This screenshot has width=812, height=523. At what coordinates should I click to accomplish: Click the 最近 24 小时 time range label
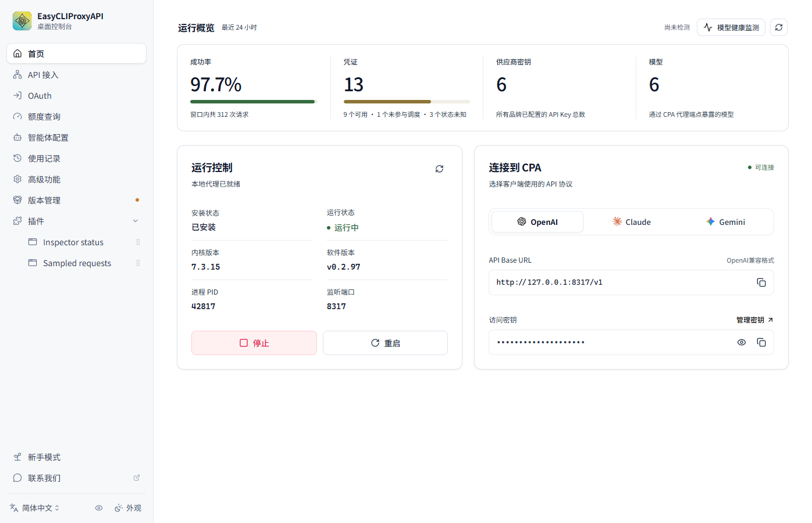(x=239, y=27)
